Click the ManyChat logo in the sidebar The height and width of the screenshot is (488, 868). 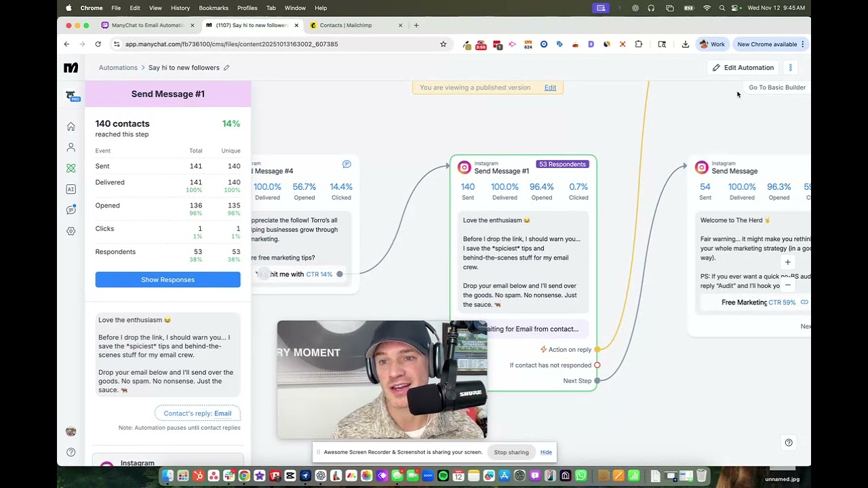click(x=71, y=68)
